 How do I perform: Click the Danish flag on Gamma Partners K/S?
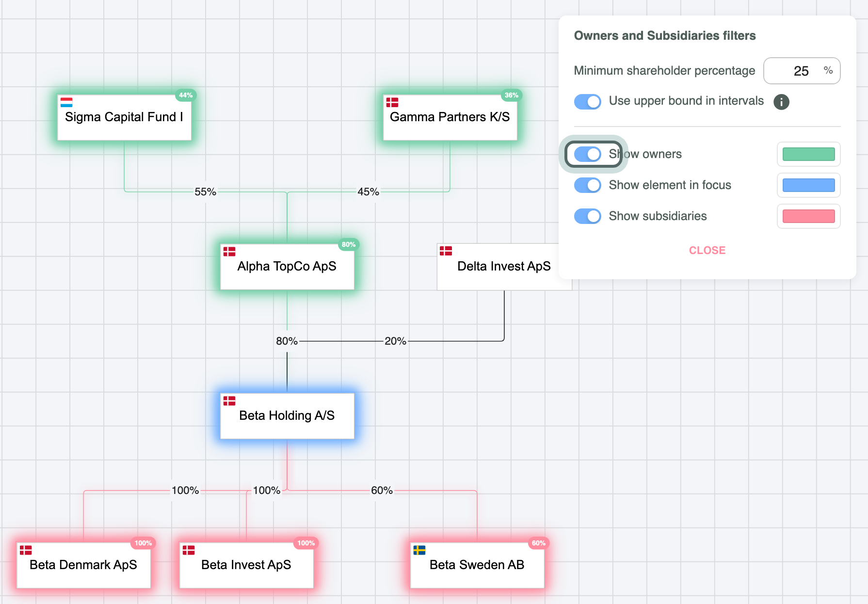click(x=392, y=102)
